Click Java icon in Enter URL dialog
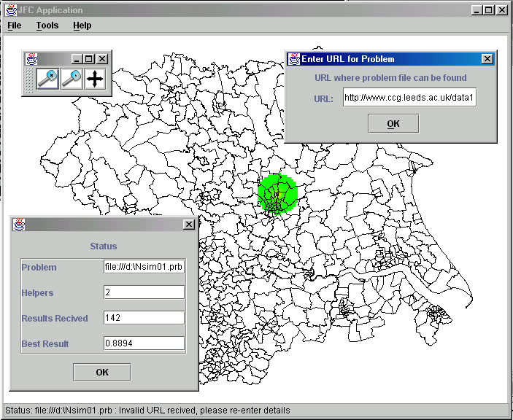 [x=293, y=59]
